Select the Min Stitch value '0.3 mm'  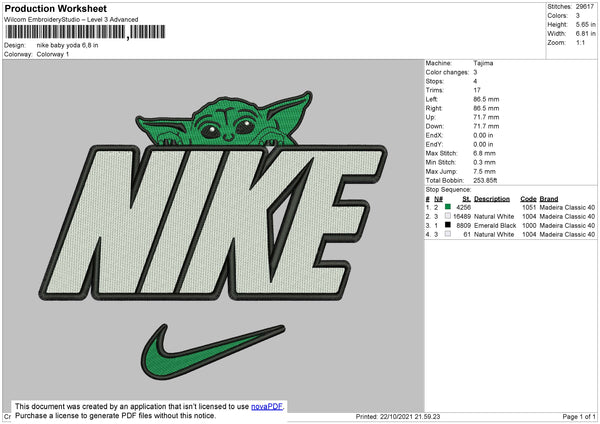coord(484,162)
